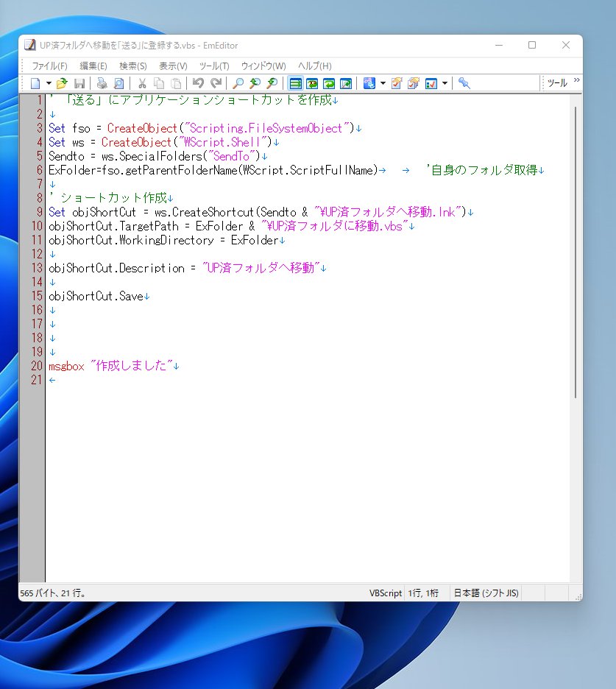Click VBScript in the status bar
616x689 pixels.
386,593
